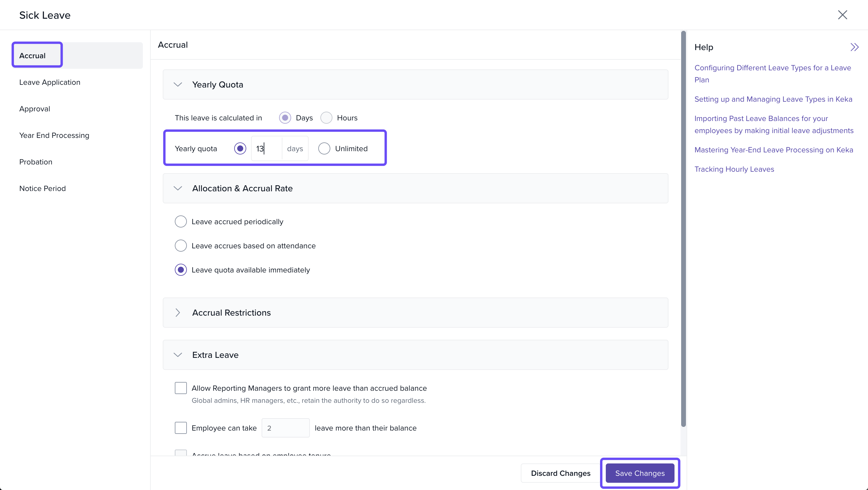Image resolution: width=868 pixels, height=490 pixels.
Task: Switch to Year End Processing tab
Action: click(x=54, y=135)
